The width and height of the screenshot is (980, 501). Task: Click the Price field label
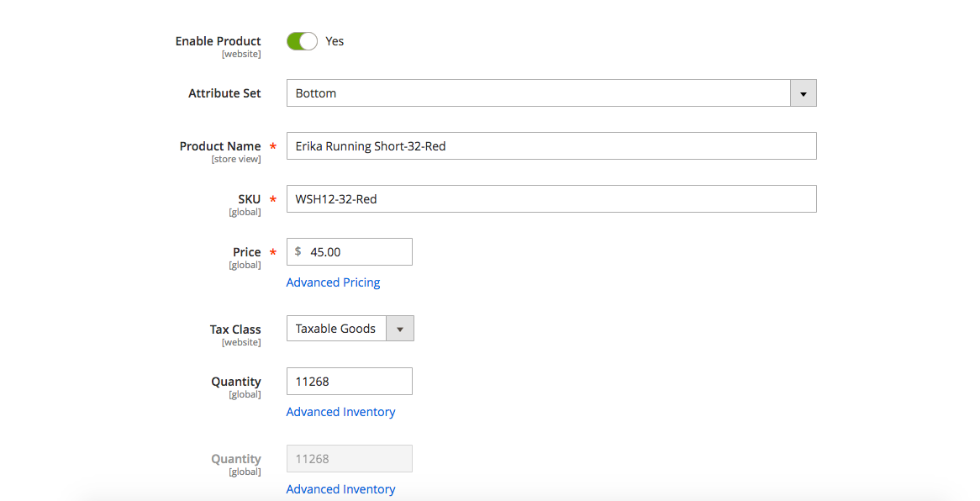246,252
